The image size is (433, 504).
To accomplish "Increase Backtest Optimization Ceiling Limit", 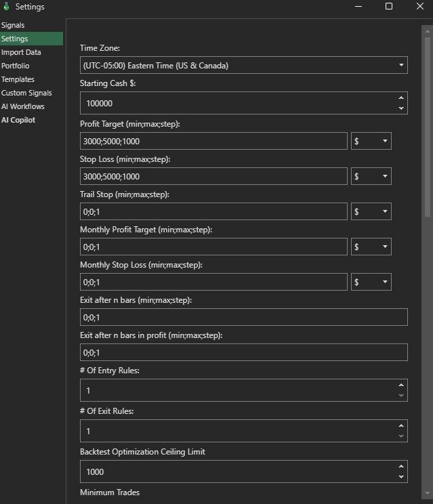I will (401, 466).
